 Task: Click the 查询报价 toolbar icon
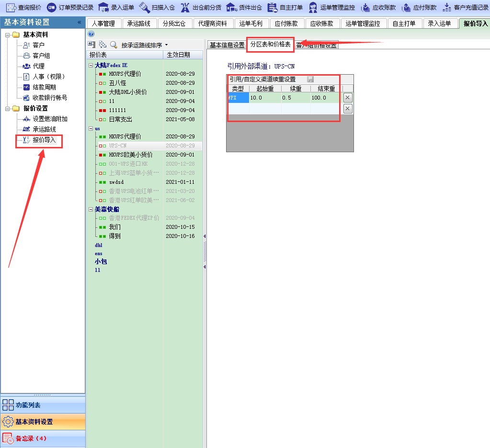[x=11, y=7]
